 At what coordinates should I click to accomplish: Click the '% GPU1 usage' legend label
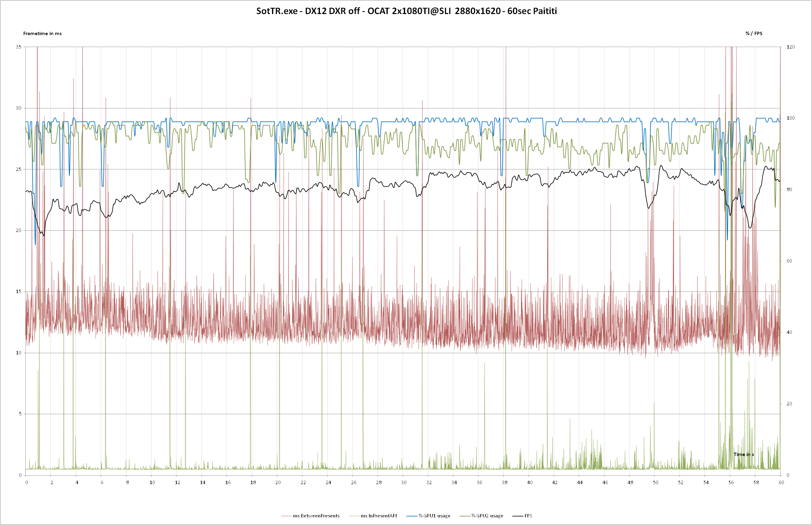[434, 516]
